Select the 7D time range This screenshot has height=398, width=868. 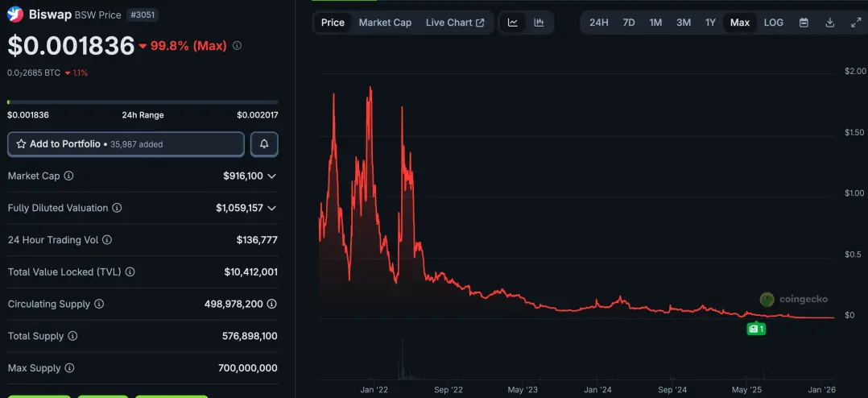click(x=629, y=23)
